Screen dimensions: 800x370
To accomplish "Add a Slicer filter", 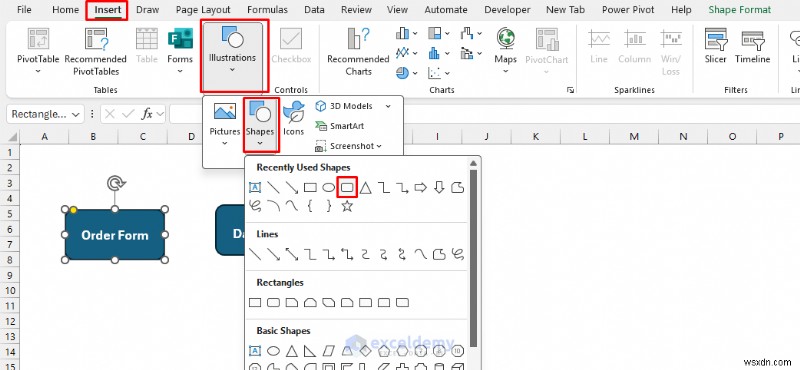I will tap(715, 46).
